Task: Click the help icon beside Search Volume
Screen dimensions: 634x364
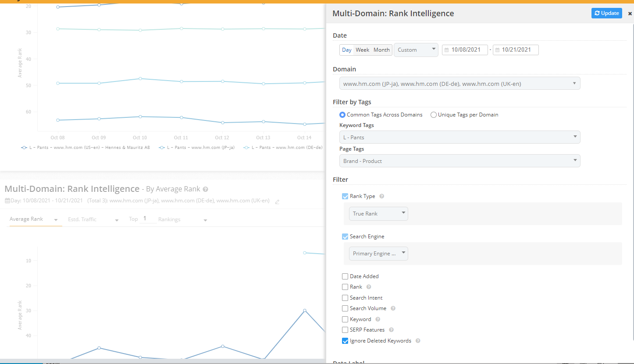Action: [393, 308]
